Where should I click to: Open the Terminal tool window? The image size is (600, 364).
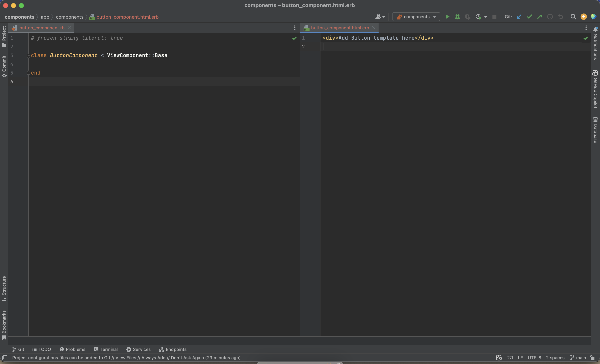[x=106, y=349]
